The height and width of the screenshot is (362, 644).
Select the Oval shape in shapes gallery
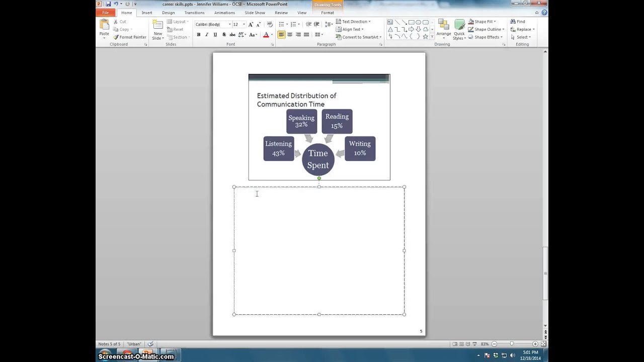[x=418, y=22]
